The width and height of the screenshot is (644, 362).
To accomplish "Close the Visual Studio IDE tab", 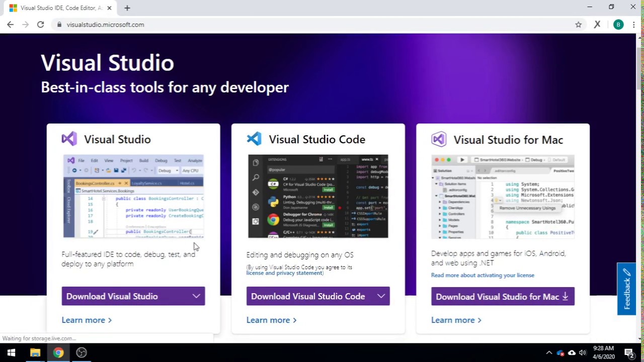I will (x=109, y=8).
